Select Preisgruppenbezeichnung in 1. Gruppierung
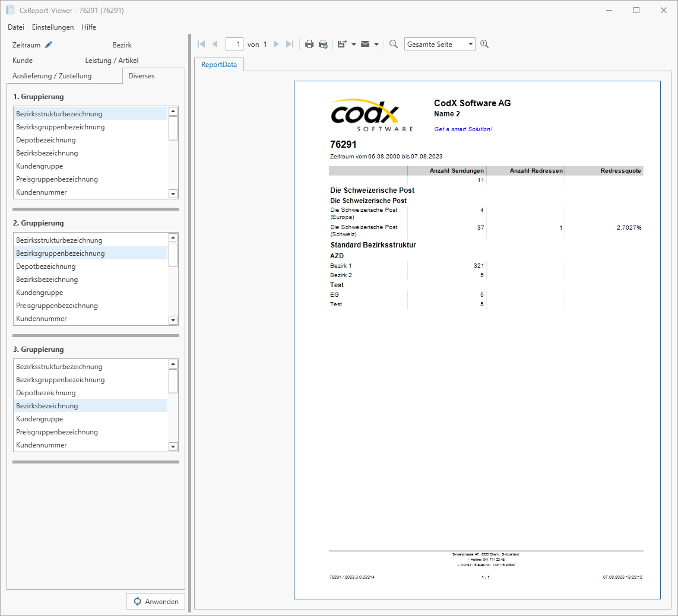 coord(91,179)
